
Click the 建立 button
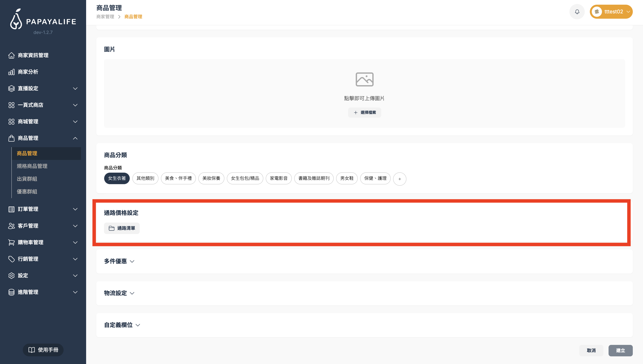coord(620,350)
